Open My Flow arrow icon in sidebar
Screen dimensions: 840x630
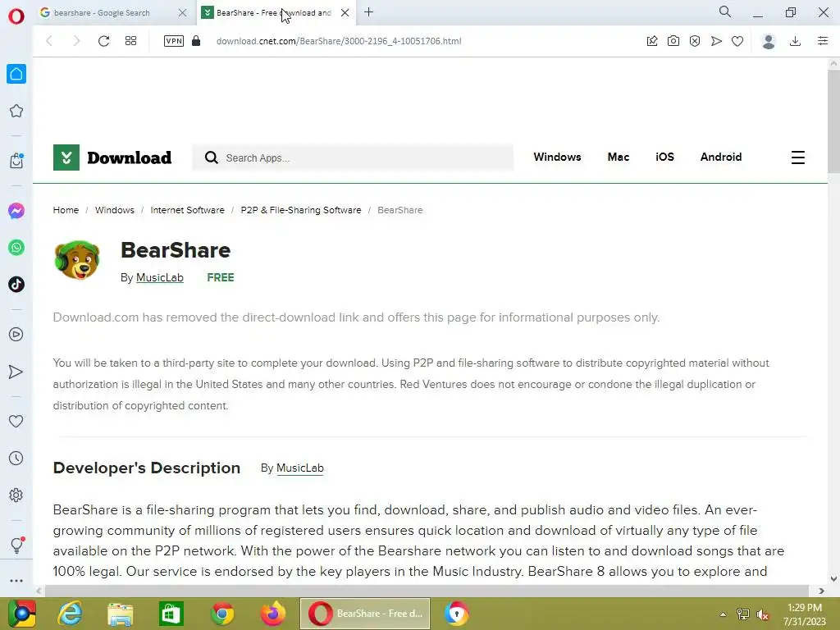coord(16,372)
